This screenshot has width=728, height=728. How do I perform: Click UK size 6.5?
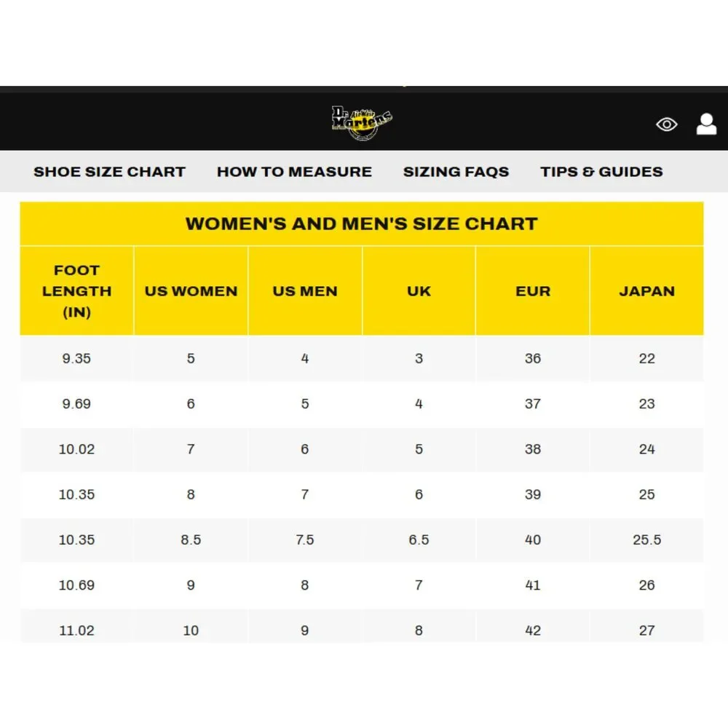419,540
